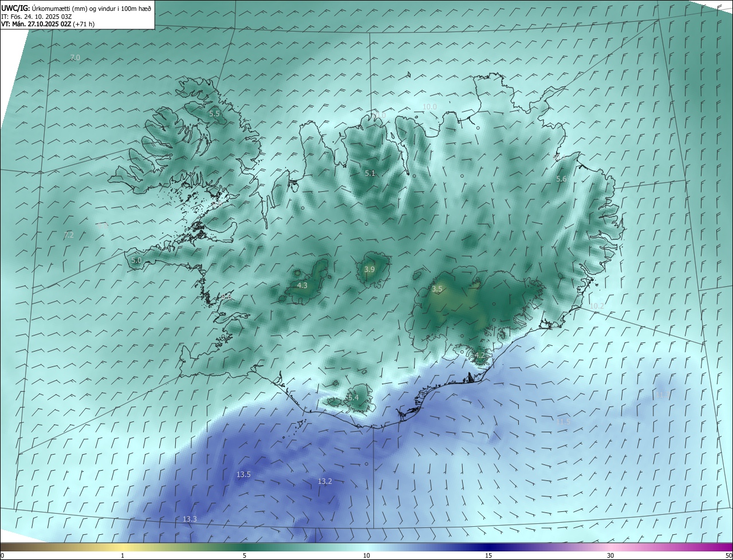Image resolution: width=733 pixels, height=560 pixels.
Task: Click the colour scale tick label 1
Action: [123, 556]
